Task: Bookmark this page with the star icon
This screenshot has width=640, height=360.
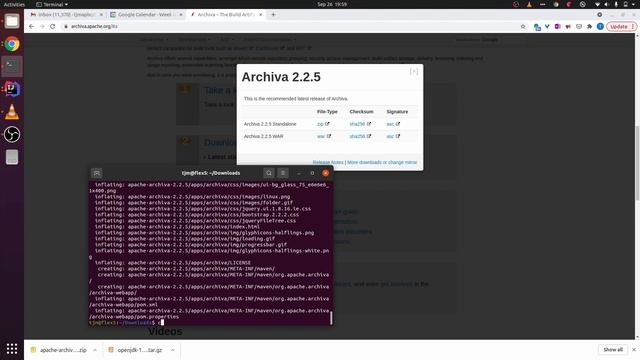Action: [x=523, y=27]
